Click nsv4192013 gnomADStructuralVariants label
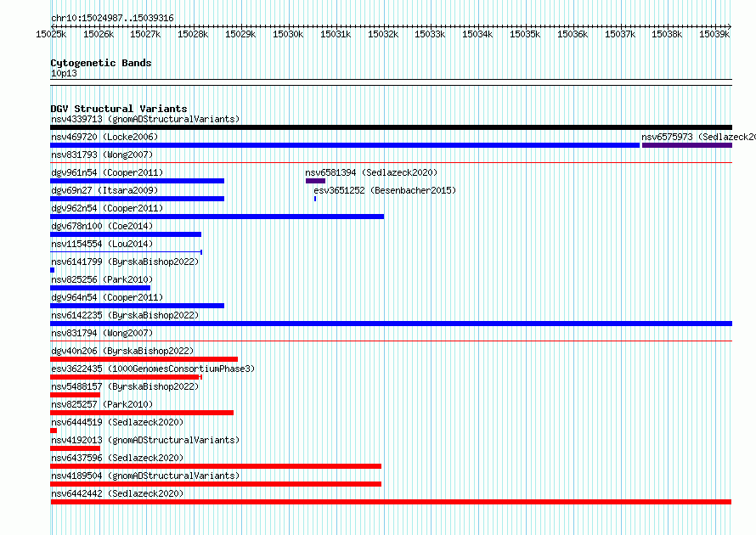This screenshot has width=756, height=535. (145, 440)
